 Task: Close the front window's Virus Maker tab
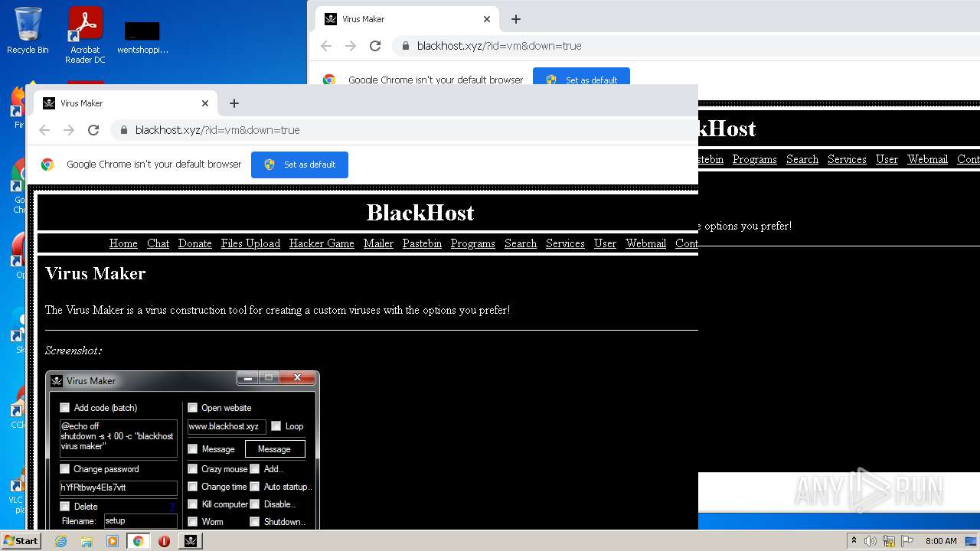click(x=205, y=103)
